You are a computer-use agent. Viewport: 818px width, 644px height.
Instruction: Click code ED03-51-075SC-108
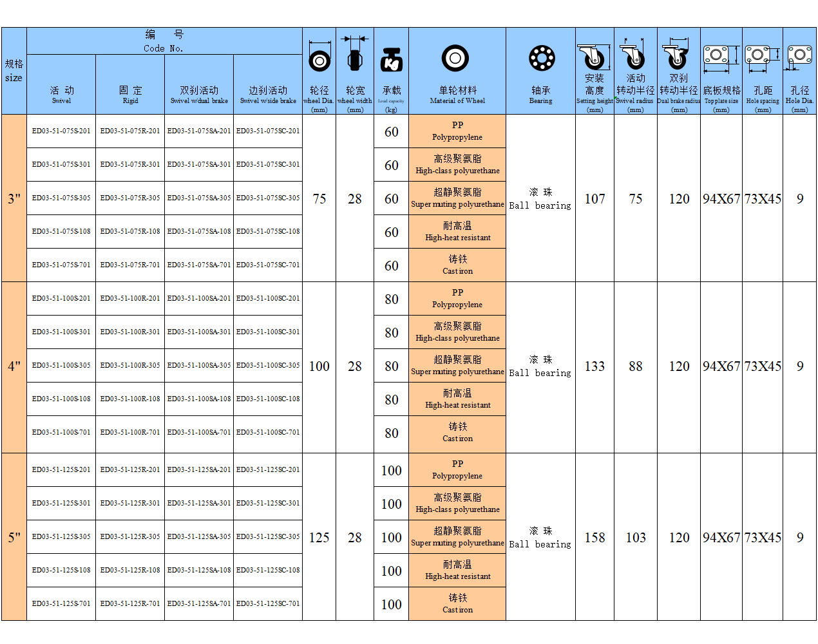tap(268, 231)
